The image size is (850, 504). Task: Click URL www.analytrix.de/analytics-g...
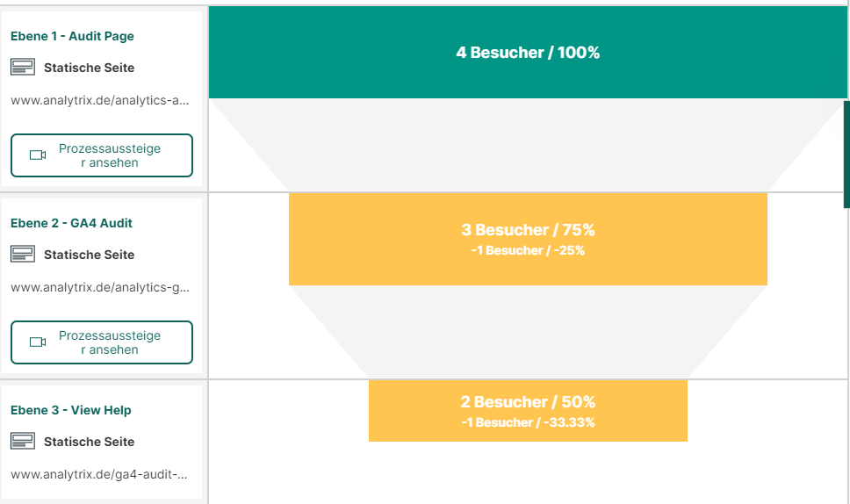(100, 287)
